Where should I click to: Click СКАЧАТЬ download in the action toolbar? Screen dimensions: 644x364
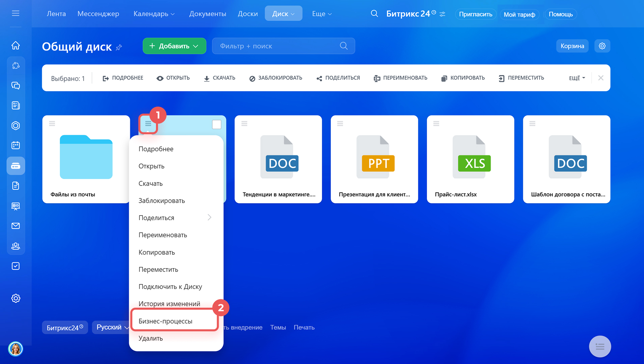220,78
